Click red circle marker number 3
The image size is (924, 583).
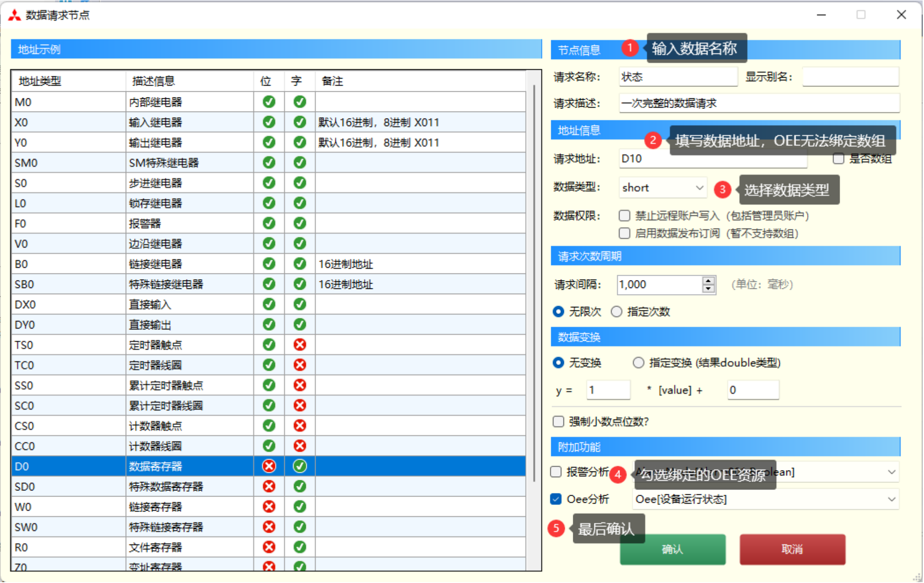722,190
